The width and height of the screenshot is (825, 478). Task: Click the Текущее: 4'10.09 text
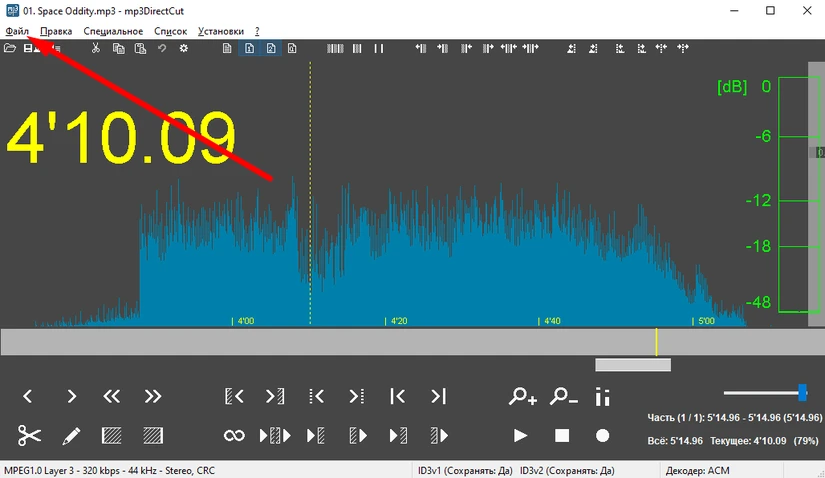tap(748, 441)
